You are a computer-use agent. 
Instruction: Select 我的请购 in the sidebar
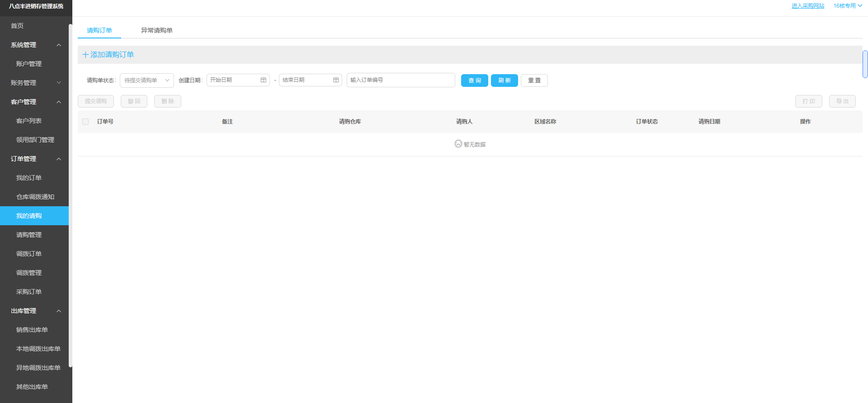34,216
